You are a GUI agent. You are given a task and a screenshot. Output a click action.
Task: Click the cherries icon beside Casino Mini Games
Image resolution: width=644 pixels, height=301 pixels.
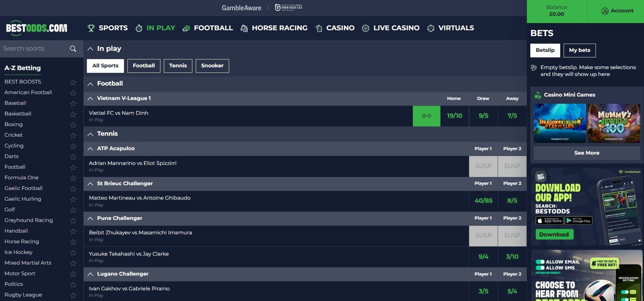pos(538,95)
